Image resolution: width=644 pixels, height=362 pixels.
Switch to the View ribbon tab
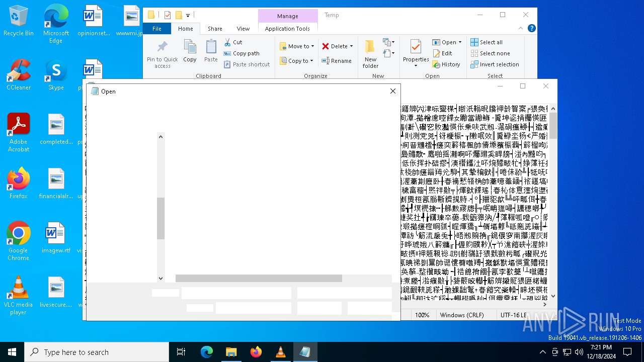243,29
